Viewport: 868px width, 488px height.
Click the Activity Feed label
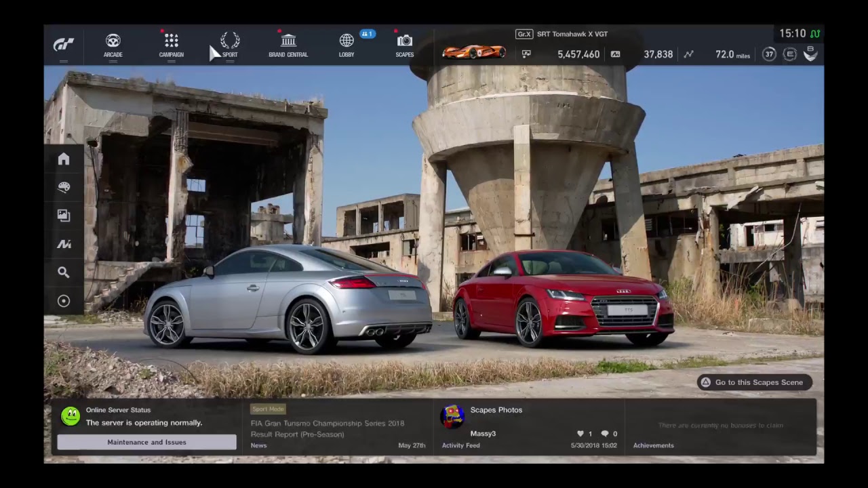[460, 445]
